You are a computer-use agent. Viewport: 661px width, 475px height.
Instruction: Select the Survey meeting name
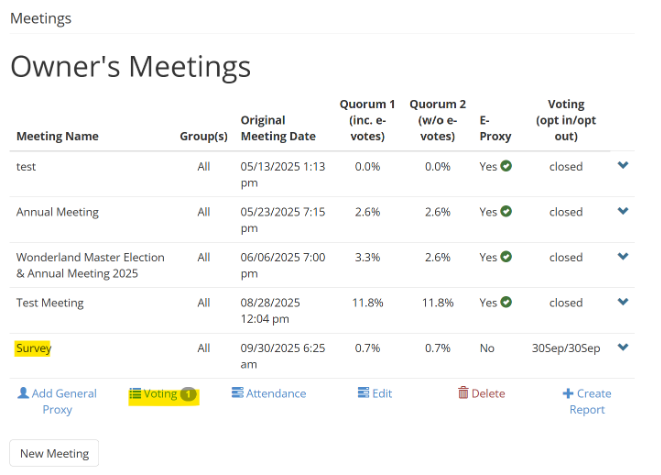(x=33, y=348)
